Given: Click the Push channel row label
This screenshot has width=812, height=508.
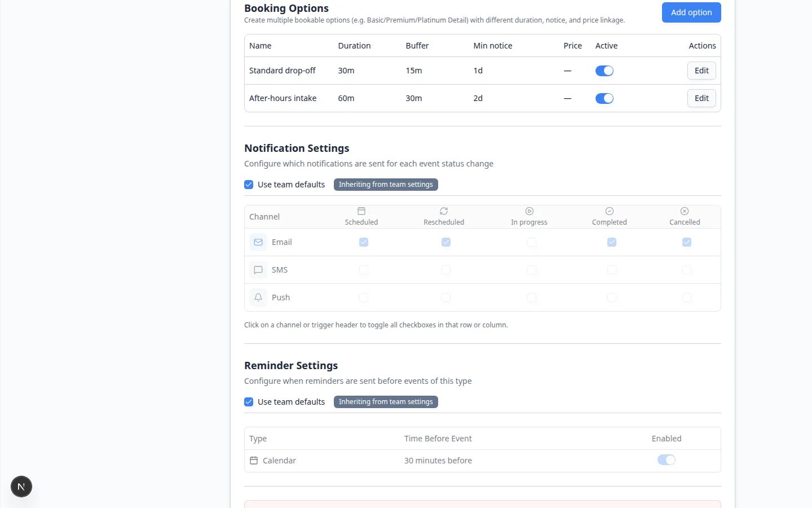Looking at the screenshot, I should (281, 297).
